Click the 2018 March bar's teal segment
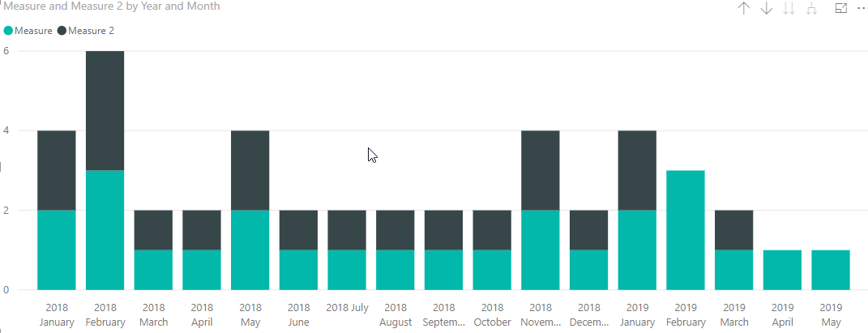Image resolution: width=868 pixels, height=333 pixels. [153, 270]
